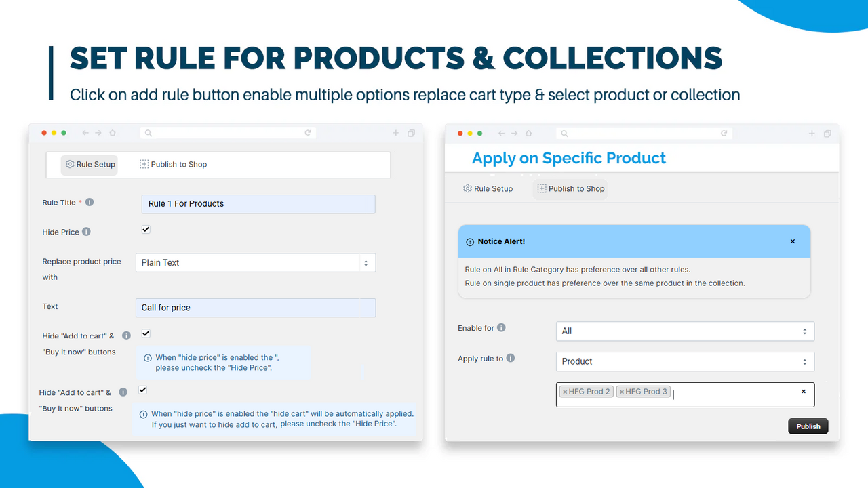Click the gear icon on Rule Setup tab
The height and width of the screenshot is (488, 868).
tap(69, 164)
